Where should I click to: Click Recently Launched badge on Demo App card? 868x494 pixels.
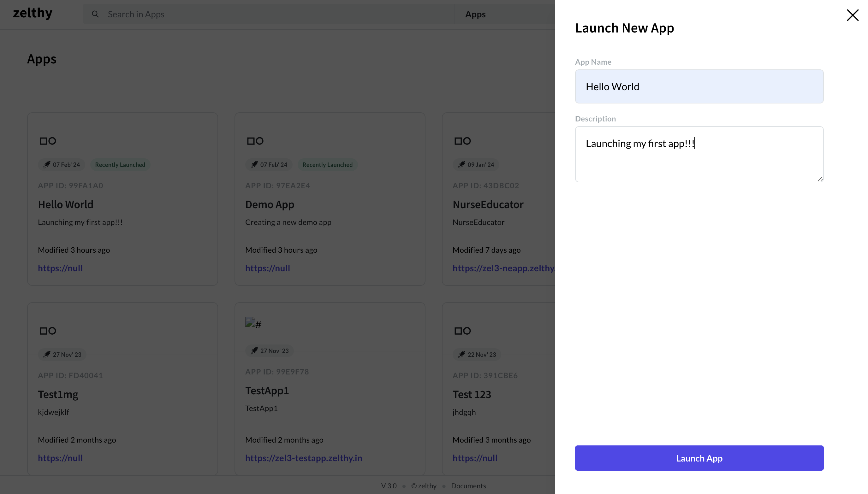(x=328, y=165)
